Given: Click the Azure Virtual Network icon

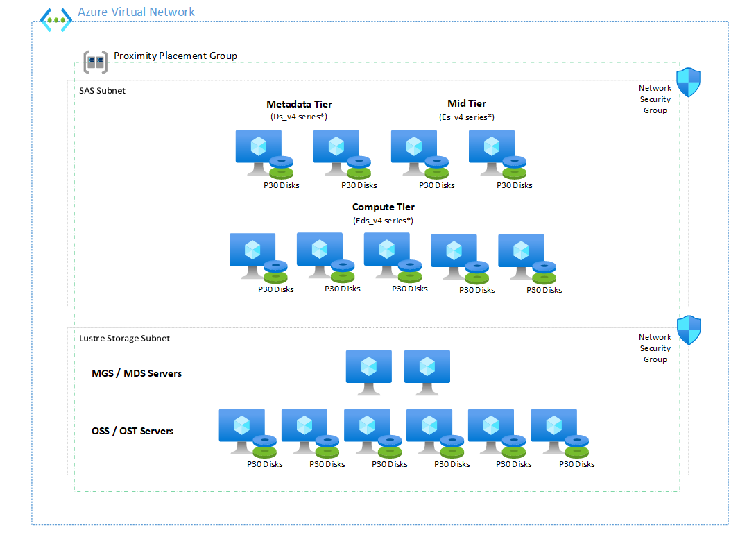Looking at the screenshot, I should point(56,20).
